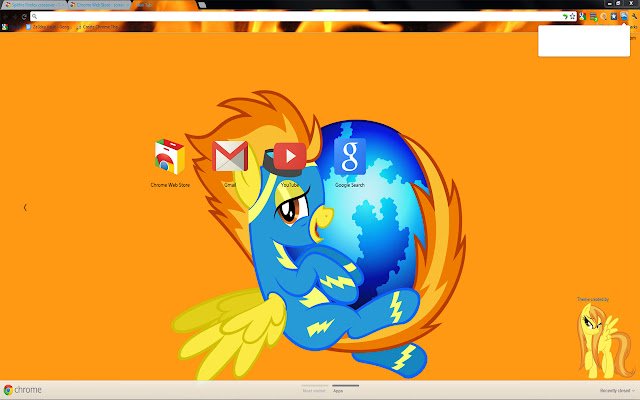Open the magnifier extension icon

(x=603, y=16)
